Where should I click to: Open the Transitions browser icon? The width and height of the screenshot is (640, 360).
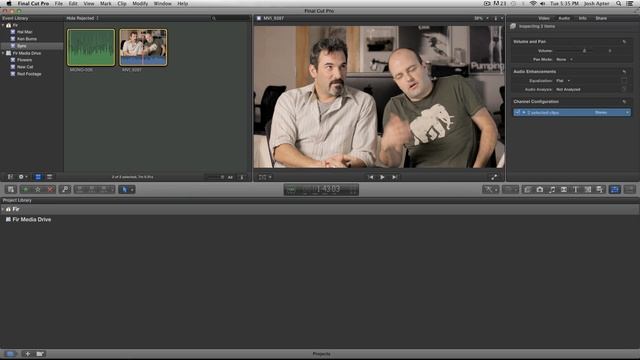coord(564,189)
